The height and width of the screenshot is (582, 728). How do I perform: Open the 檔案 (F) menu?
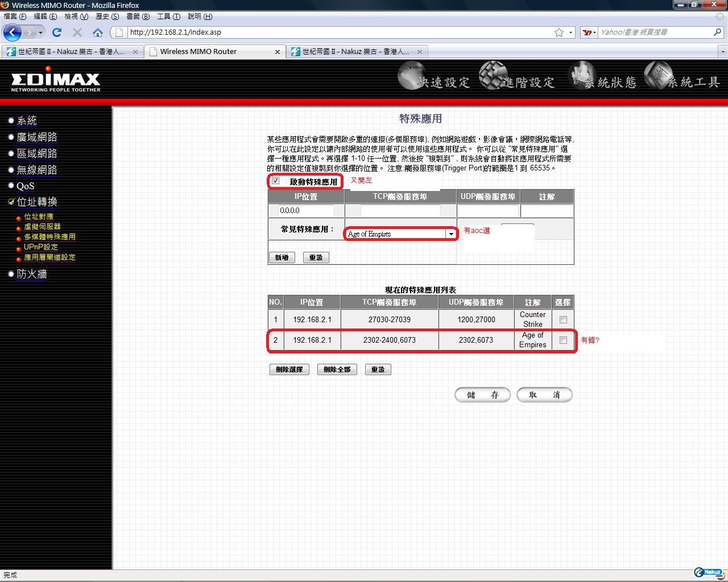[15, 16]
